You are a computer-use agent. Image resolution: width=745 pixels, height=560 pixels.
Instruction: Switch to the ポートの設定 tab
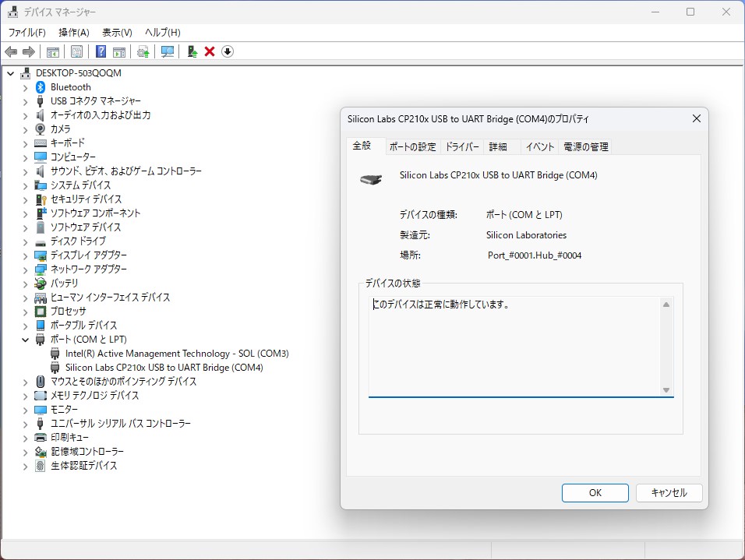(412, 146)
